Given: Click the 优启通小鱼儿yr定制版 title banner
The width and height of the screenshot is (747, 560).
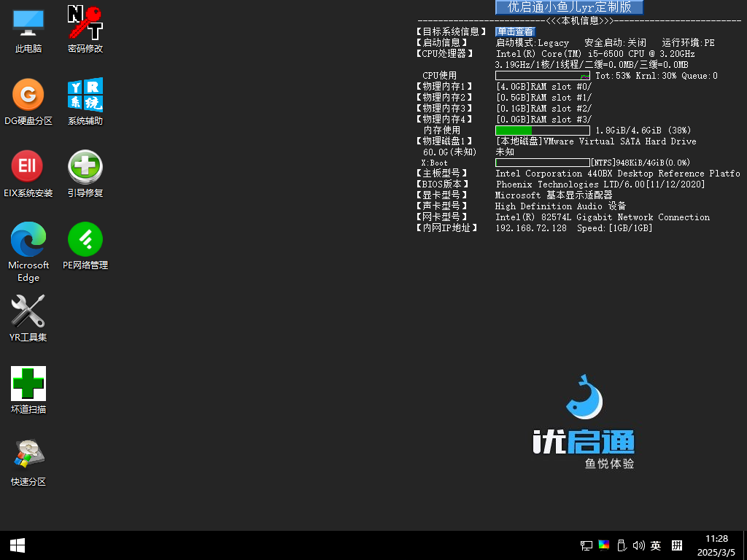Looking at the screenshot, I should [569, 7].
